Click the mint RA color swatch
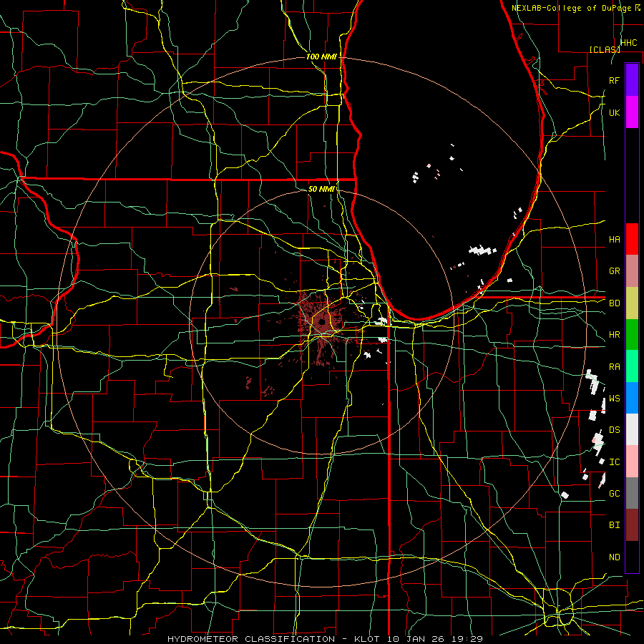Image resolution: width=644 pixels, height=644 pixels. point(632,366)
